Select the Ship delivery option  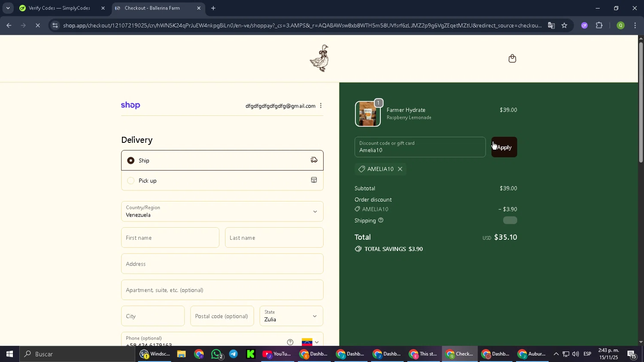[x=222, y=160]
